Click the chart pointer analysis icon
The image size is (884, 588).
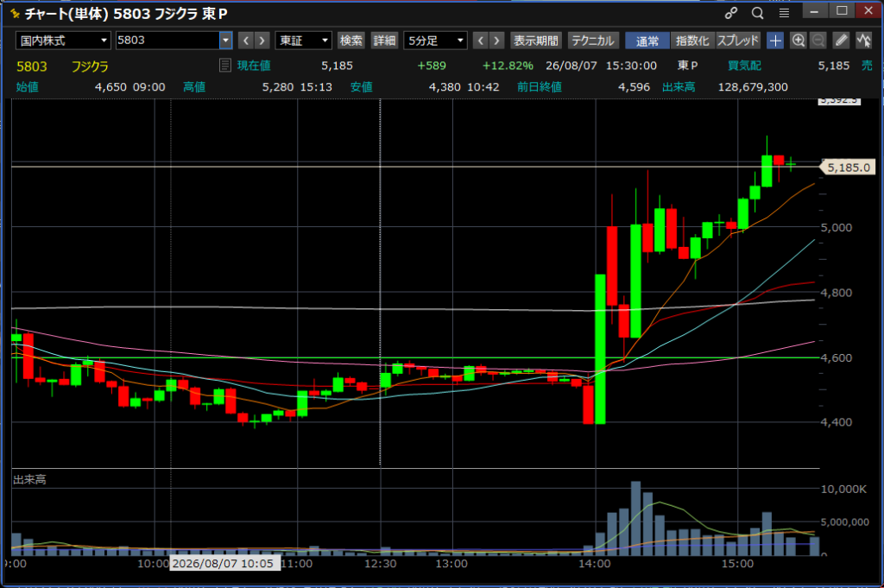click(863, 41)
